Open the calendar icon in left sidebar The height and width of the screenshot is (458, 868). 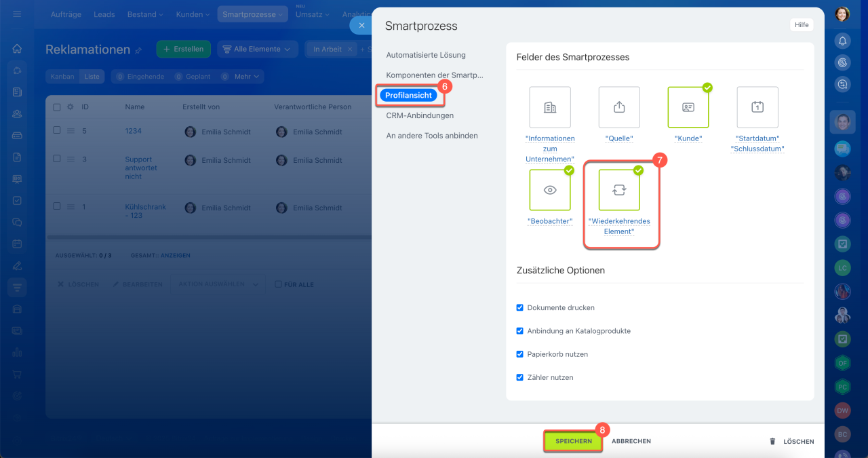pyautogui.click(x=17, y=244)
